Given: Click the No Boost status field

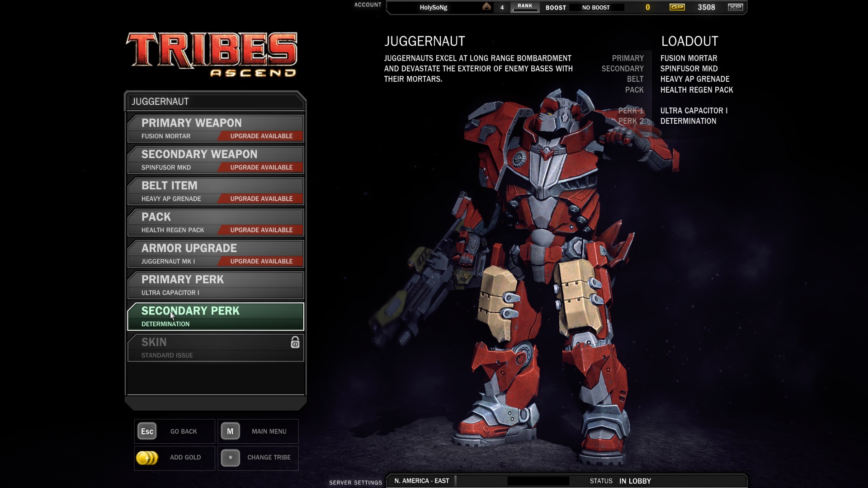Looking at the screenshot, I should tap(596, 8).
